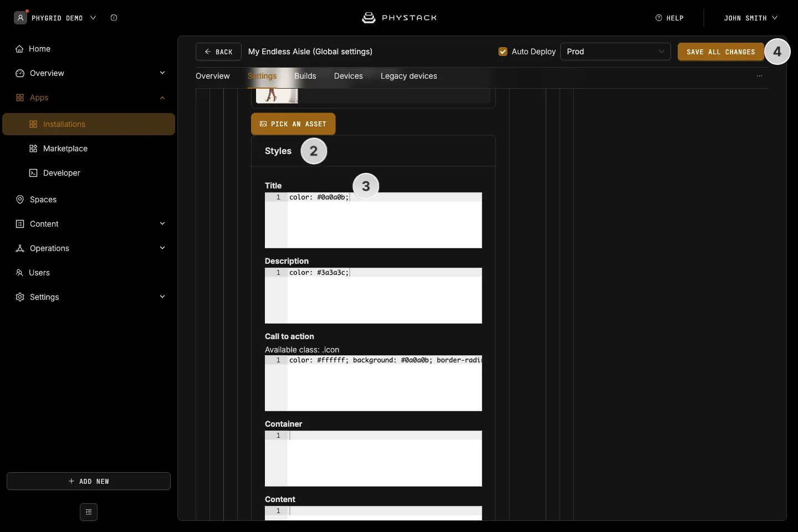The height and width of the screenshot is (532, 798).
Task: Switch to the Overview tab
Action: [x=213, y=76]
